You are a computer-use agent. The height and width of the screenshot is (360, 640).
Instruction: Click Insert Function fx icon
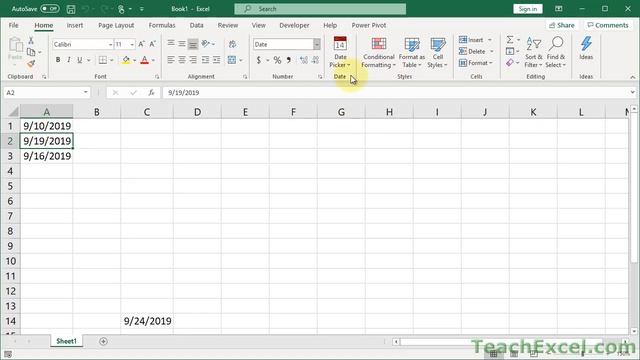(151, 93)
